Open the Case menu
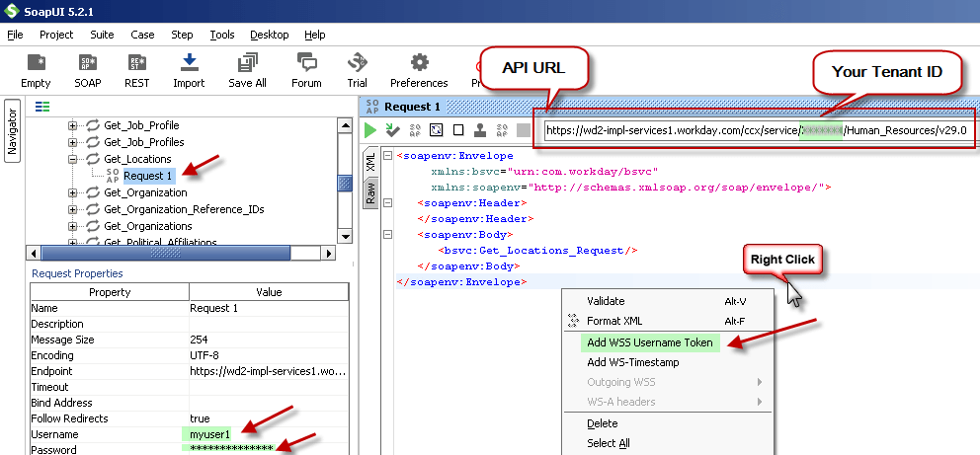The height and width of the screenshot is (455, 980). (x=142, y=35)
